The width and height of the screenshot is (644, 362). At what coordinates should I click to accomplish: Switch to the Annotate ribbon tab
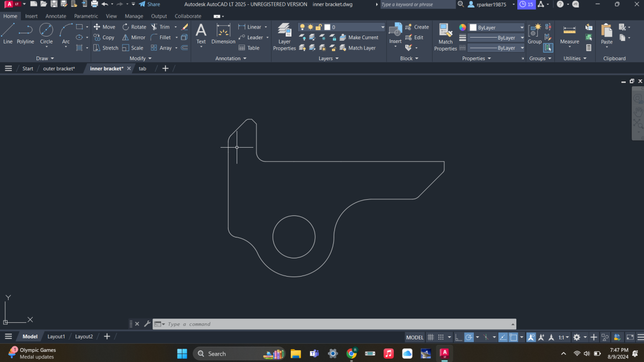(x=56, y=16)
